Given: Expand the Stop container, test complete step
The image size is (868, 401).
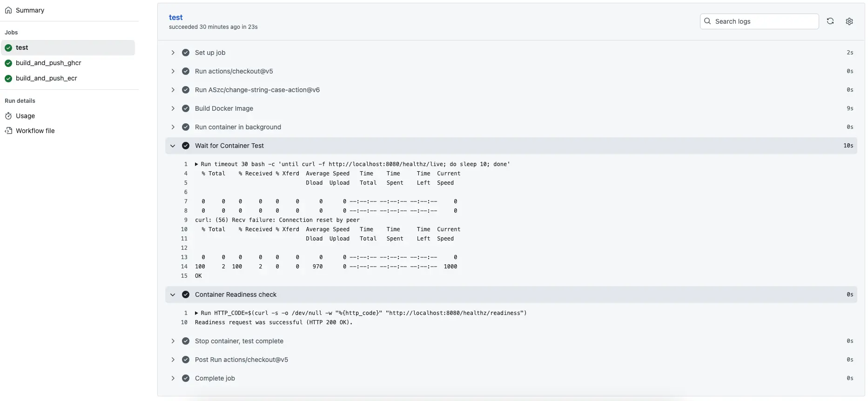Looking at the screenshot, I should click(x=173, y=341).
